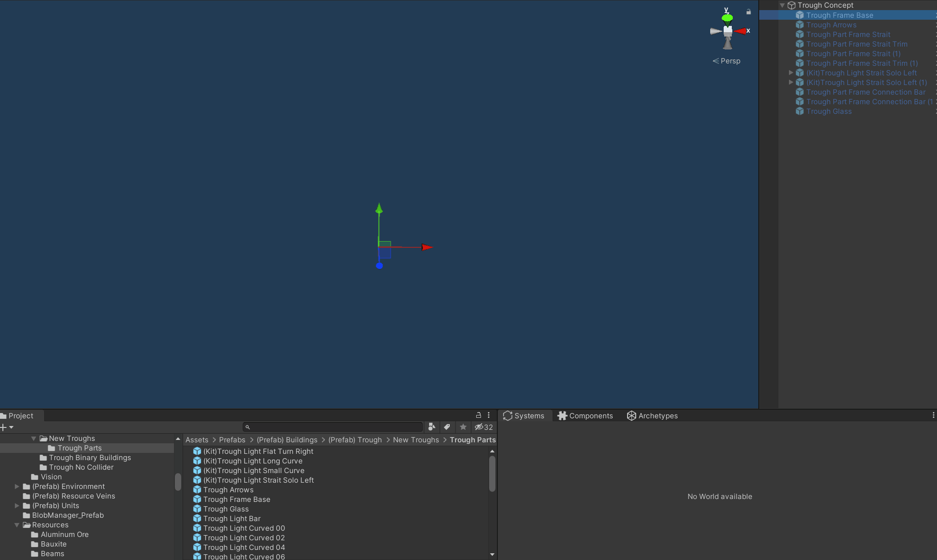Collapse the Trough Concept root object
This screenshot has width=937, height=560.
782,5
